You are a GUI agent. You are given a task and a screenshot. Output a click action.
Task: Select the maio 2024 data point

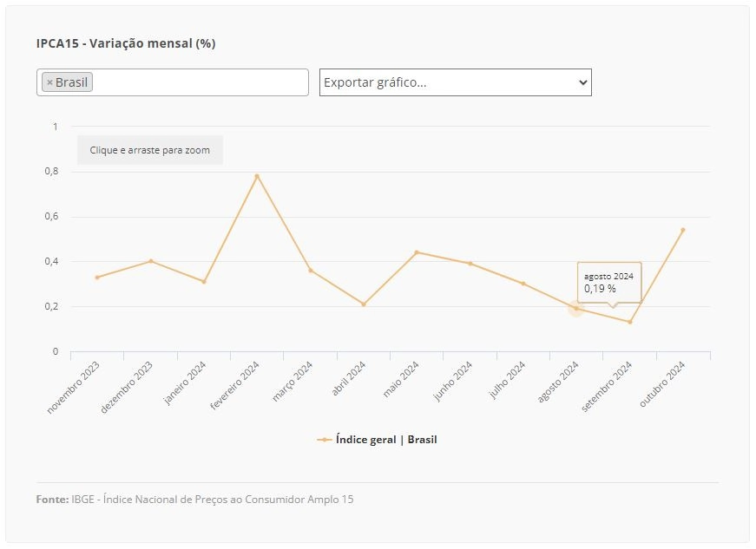pyautogui.click(x=417, y=252)
